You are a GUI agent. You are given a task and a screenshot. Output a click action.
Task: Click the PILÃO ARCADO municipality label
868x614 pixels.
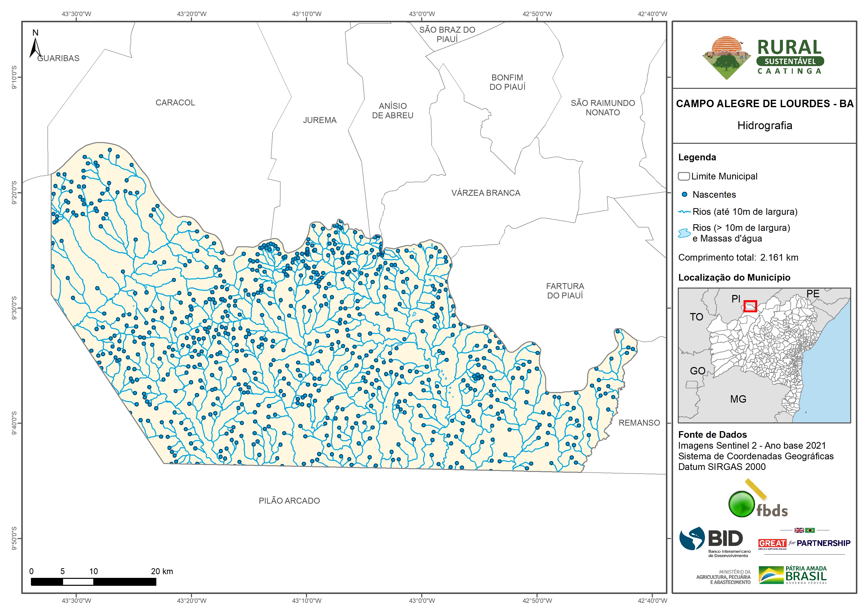pos(289,501)
